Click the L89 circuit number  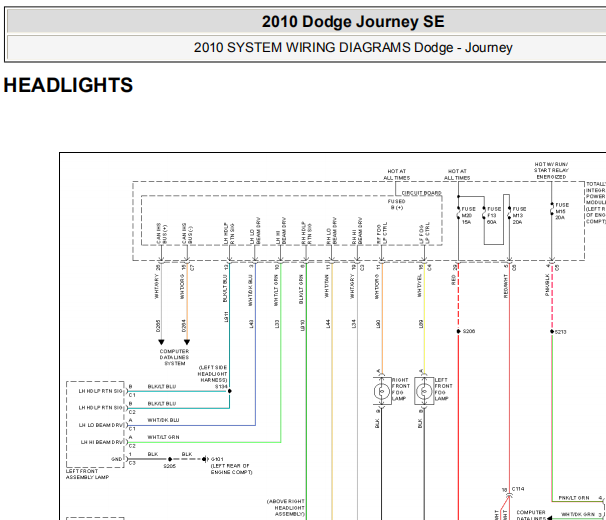pyautogui.click(x=421, y=324)
